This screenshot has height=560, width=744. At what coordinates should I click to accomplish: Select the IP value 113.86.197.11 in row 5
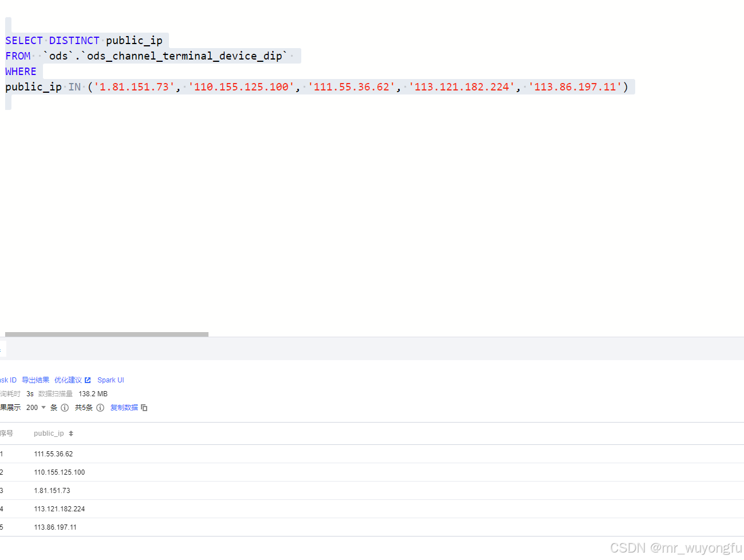[x=55, y=527]
